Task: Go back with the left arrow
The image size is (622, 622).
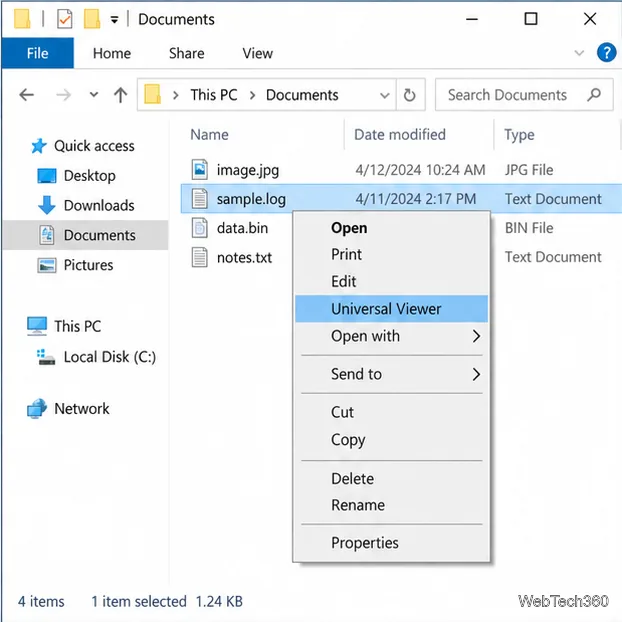Action: (27, 95)
